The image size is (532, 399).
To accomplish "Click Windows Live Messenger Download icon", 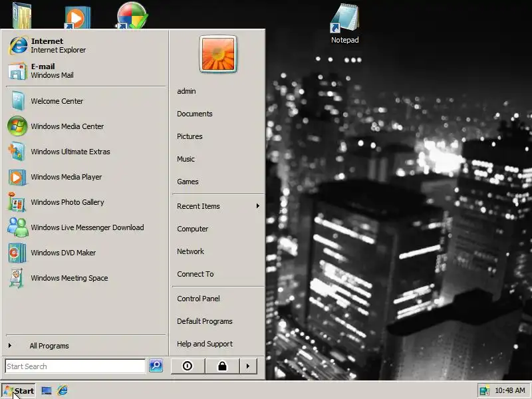I will [x=18, y=227].
